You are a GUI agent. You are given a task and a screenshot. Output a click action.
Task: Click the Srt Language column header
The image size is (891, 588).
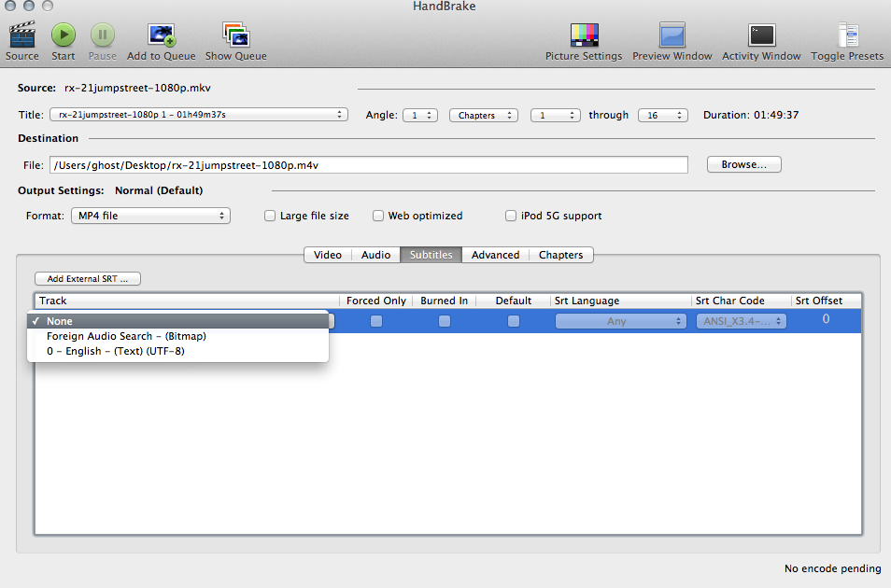pyautogui.click(x=620, y=301)
